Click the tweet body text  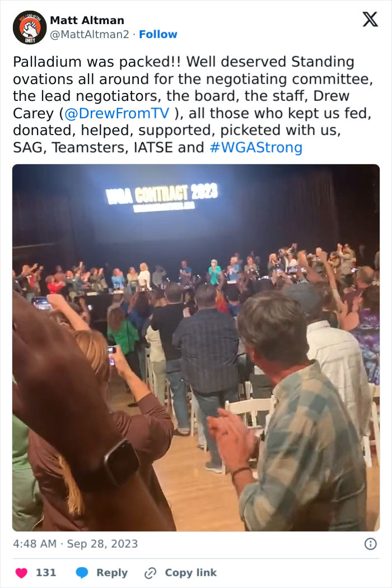pyautogui.click(x=193, y=105)
